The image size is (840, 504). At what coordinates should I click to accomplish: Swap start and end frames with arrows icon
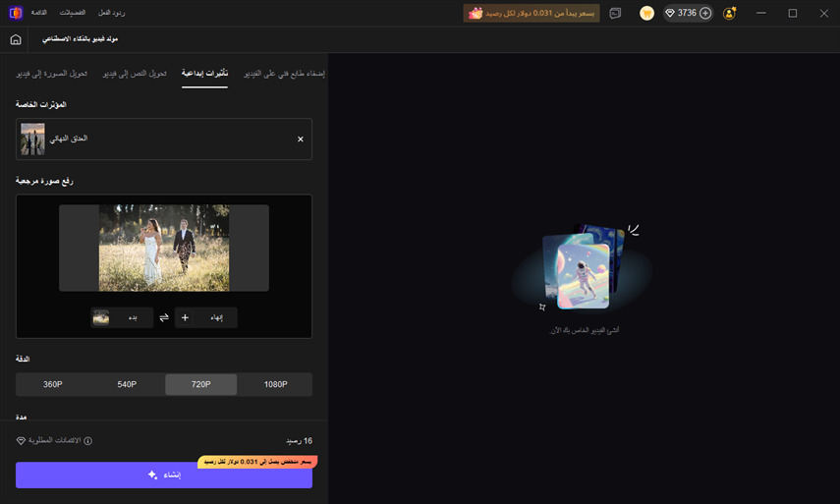[x=164, y=317]
